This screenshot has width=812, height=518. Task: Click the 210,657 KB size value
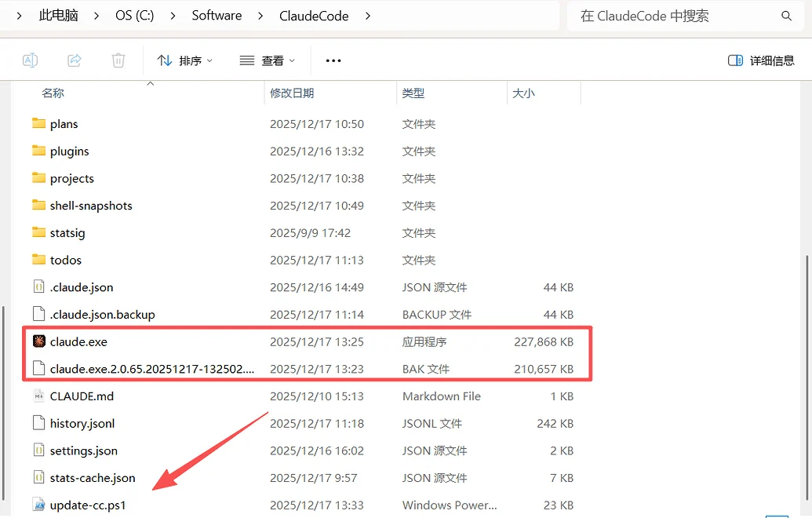click(x=544, y=370)
